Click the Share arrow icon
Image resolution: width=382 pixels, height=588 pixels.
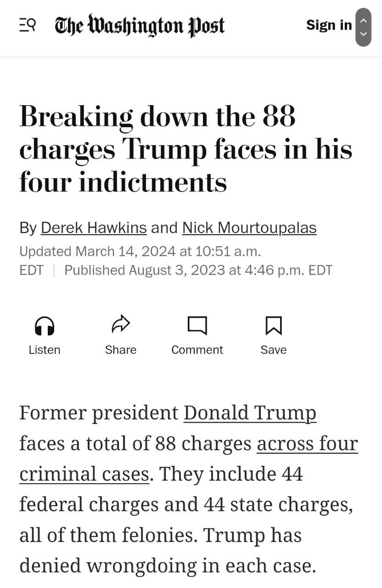[121, 324]
